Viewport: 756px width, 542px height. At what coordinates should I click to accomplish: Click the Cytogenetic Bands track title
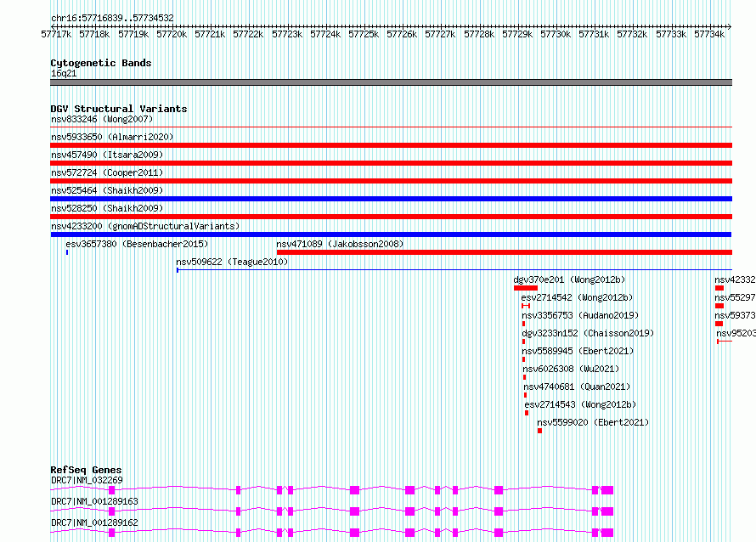[x=101, y=63]
